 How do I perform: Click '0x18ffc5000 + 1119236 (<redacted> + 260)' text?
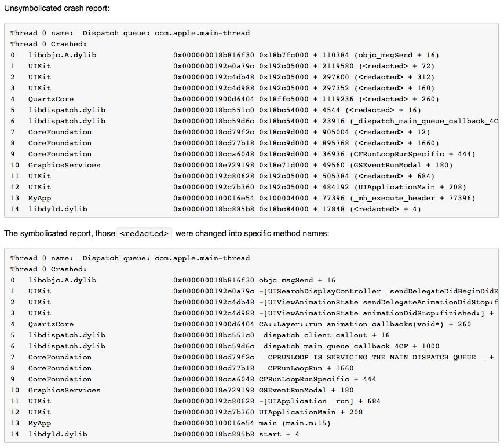tap(349, 99)
